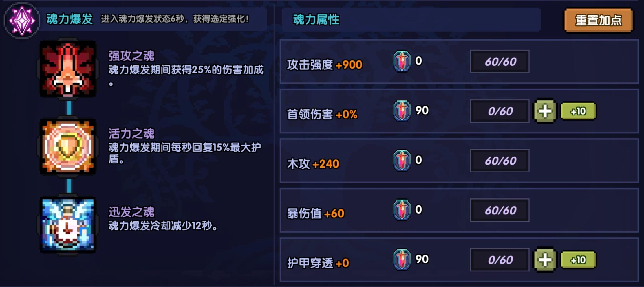Select the 强攻之魂 skill icon

tap(68, 69)
